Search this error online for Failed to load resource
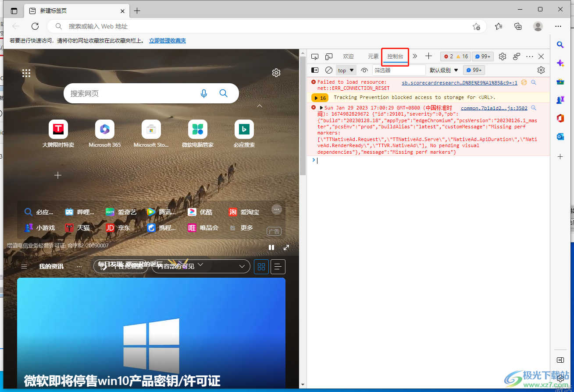The width and height of the screenshot is (574, 392). coord(534,82)
